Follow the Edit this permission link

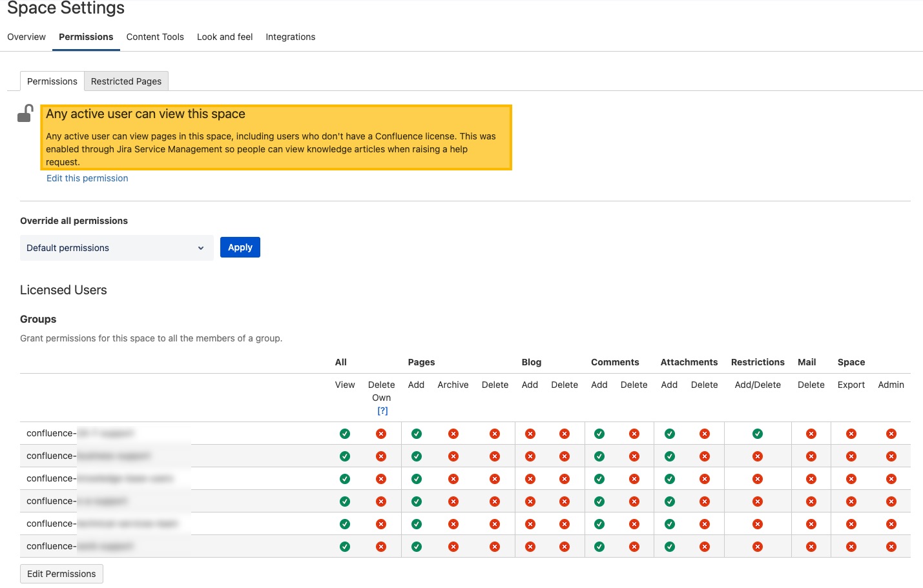click(x=87, y=178)
